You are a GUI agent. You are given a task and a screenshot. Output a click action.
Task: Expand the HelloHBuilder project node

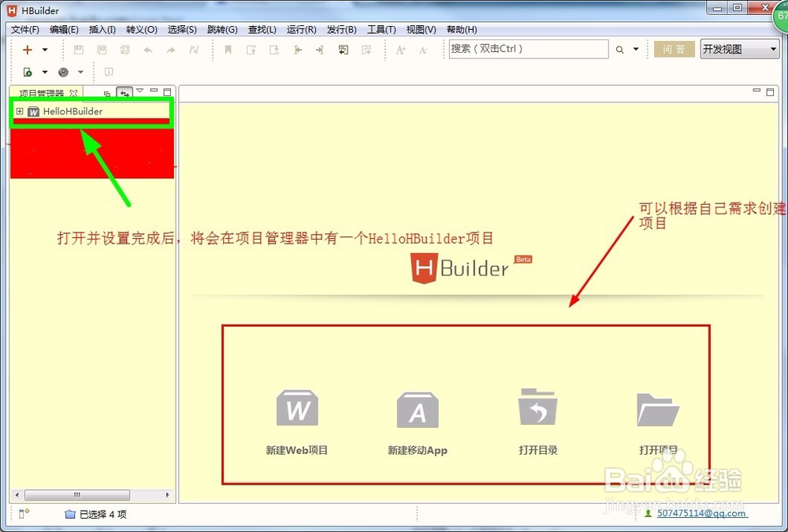pos(18,111)
